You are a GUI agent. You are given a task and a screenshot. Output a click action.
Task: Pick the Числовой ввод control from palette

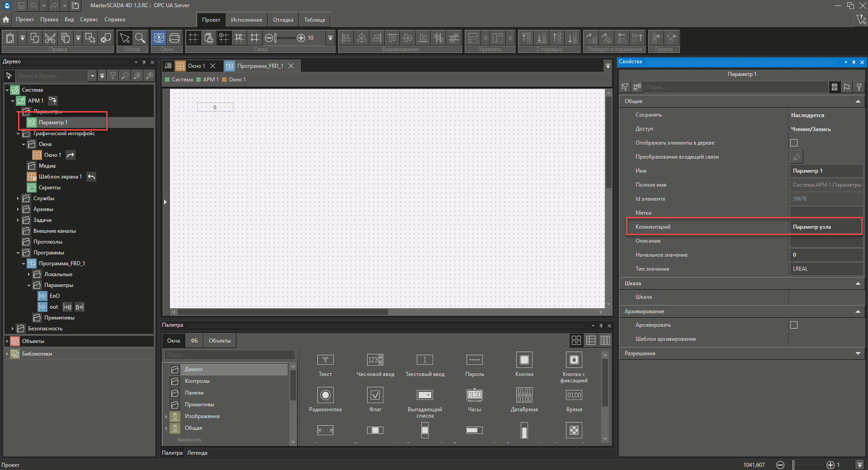point(375,360)
